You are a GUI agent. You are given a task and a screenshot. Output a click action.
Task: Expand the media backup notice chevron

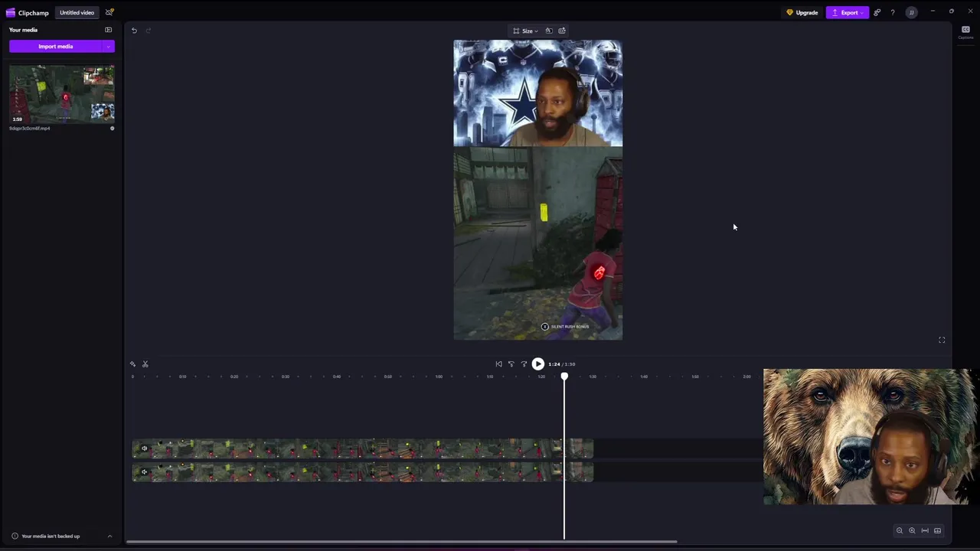(x=109, y=536)
